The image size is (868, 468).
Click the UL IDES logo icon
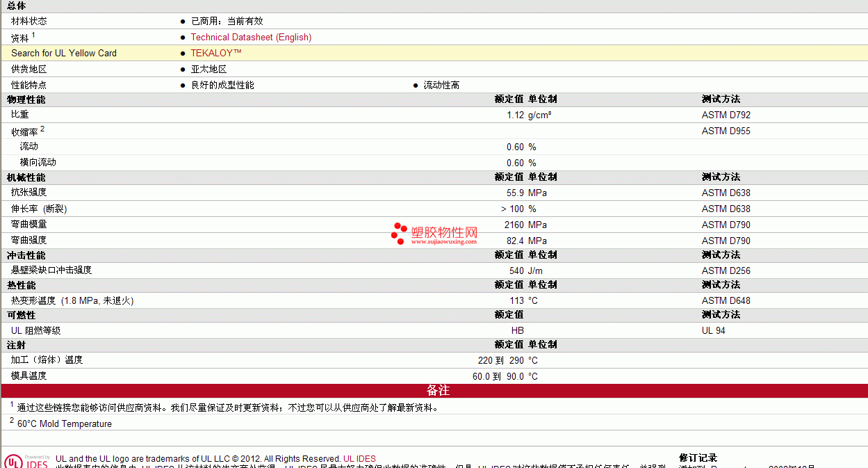pos(27,462)
